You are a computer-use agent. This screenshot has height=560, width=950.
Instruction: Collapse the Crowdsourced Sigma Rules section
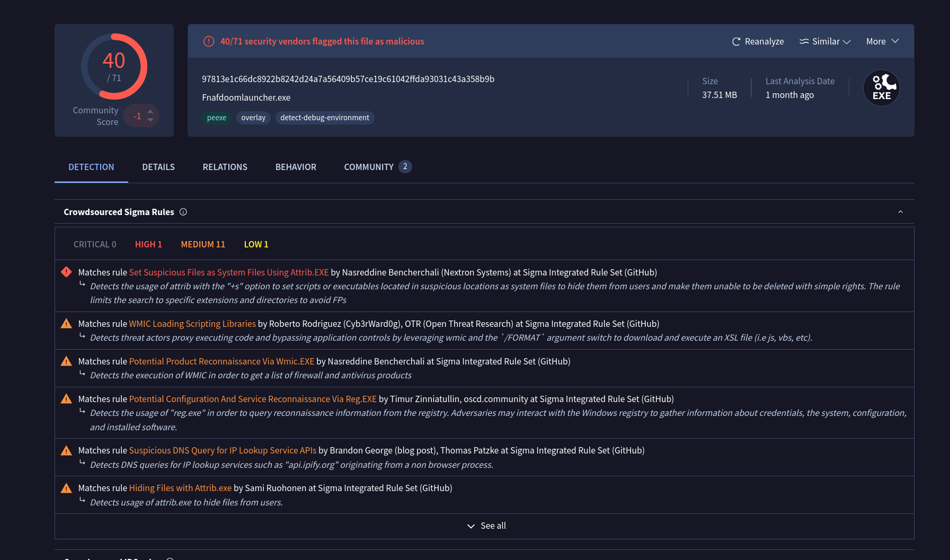(900, 212)
